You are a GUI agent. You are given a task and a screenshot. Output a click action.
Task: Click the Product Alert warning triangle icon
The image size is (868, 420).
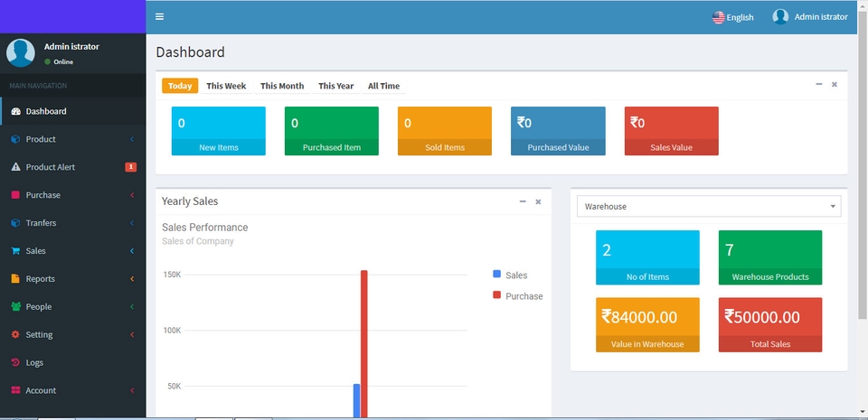coord(15,167)
